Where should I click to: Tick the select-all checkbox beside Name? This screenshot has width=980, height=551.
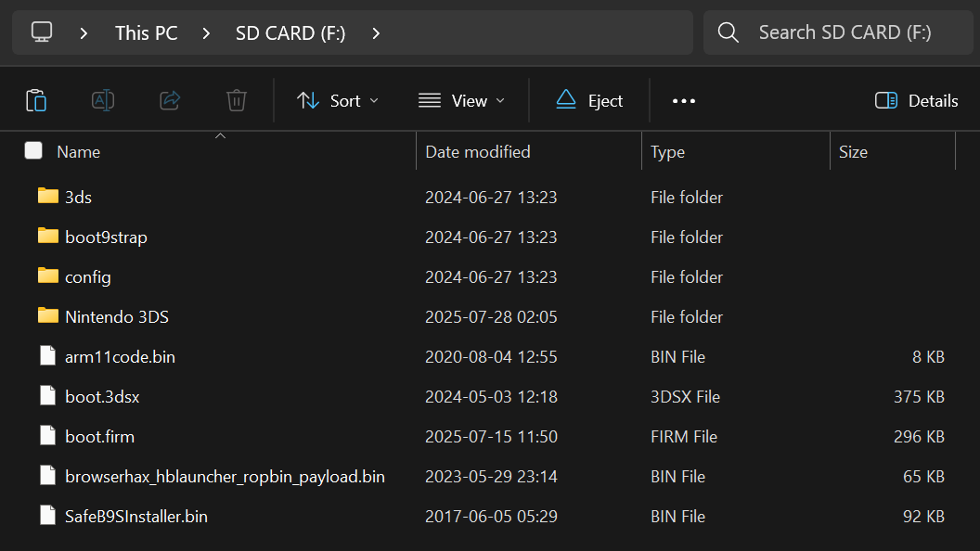33,151
